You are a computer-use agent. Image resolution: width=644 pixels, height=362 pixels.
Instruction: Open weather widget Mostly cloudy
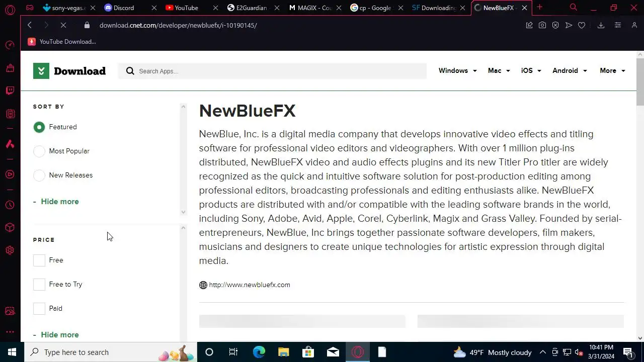coord(492,352)
